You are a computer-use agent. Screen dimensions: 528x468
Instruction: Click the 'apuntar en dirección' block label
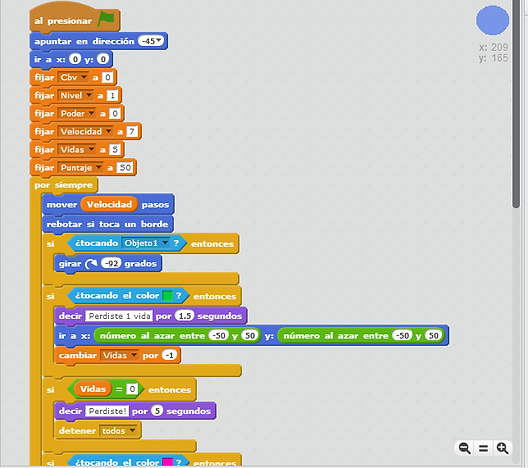click(x=84, y=41)
